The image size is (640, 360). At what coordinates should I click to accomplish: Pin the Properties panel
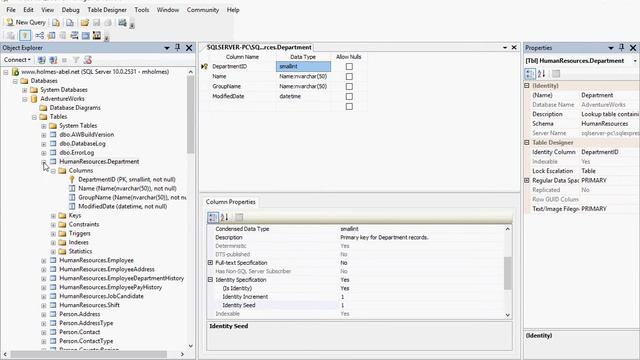tap(621, 48)
